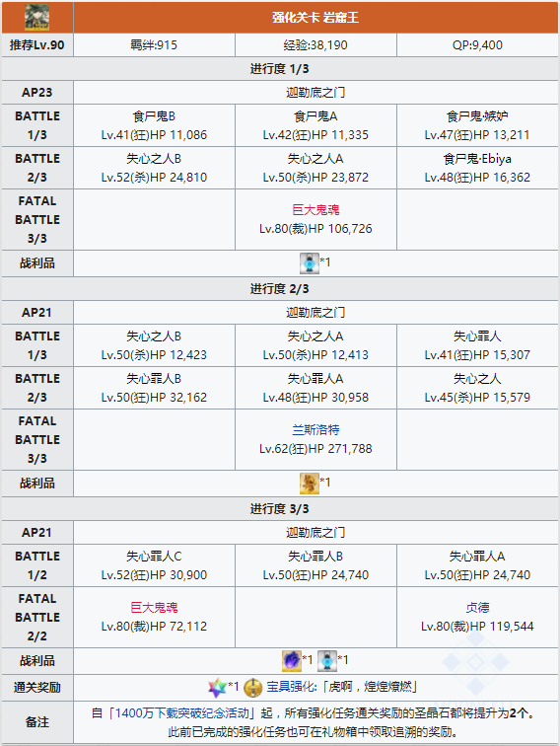Image resolution: width=560 pixels, height=746 pixels.
Task: Click the purple flame drop icon in 进行度 3/3
Action: coord(292,660)
